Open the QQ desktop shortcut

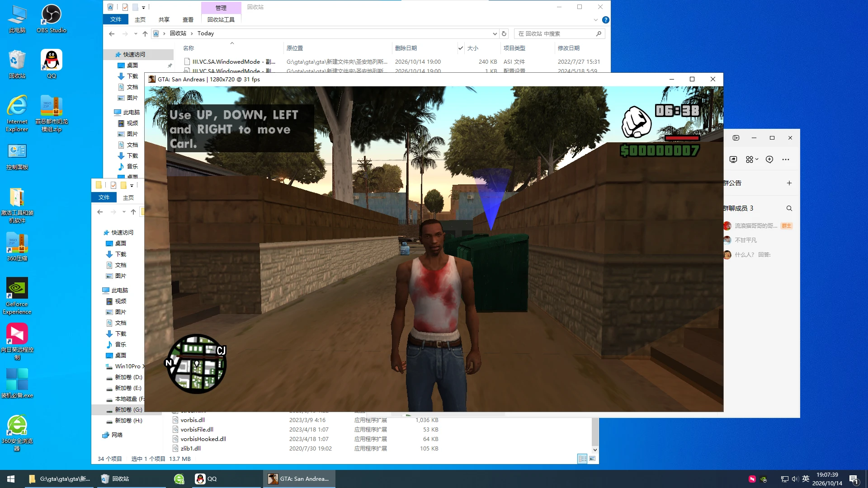[x=51, y=64]
